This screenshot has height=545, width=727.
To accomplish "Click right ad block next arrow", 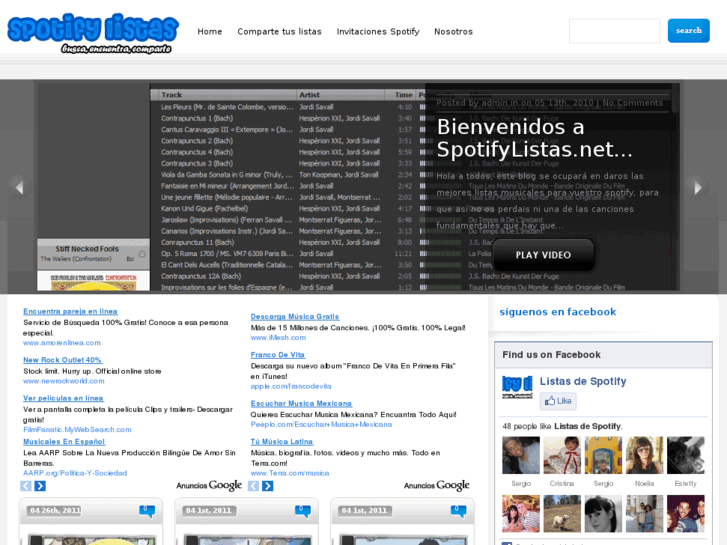I will coord(268,486).
